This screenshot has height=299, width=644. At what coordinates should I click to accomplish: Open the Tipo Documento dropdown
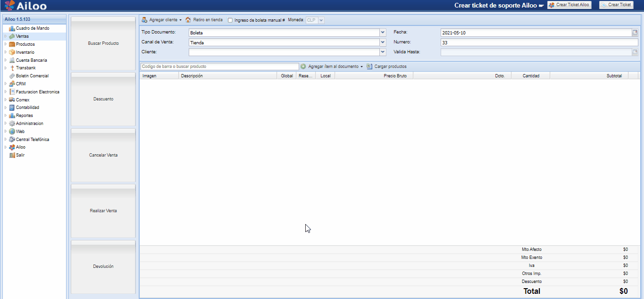pyautogui.click(x=383, y=33)
